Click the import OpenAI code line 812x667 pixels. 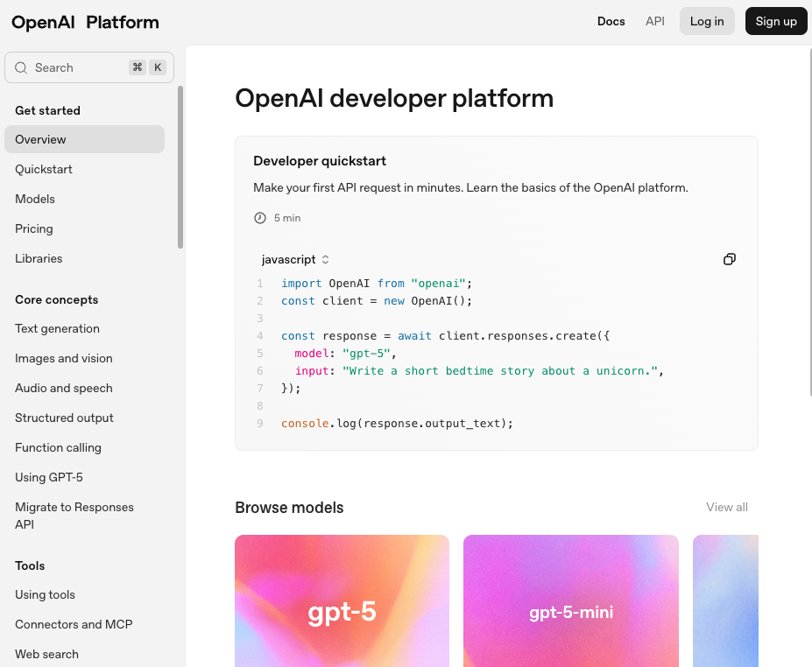377,283
